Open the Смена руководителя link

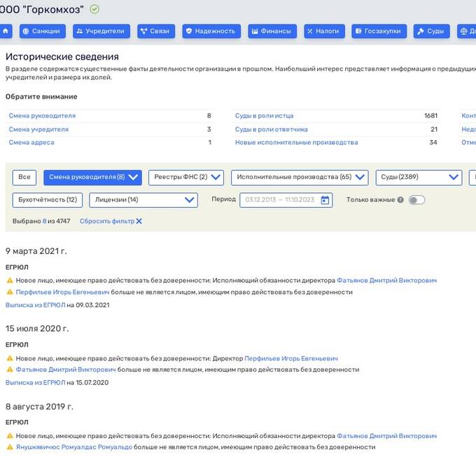click(42, 115)
